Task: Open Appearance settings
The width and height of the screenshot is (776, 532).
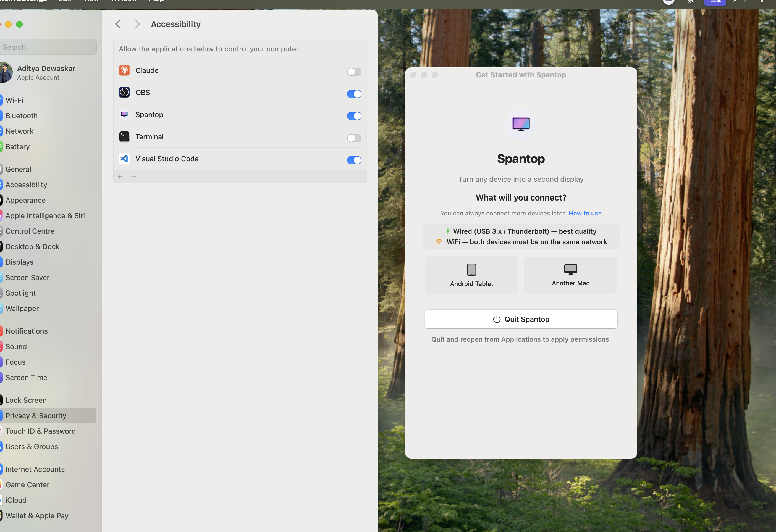Action: click(x=48, y=200)
